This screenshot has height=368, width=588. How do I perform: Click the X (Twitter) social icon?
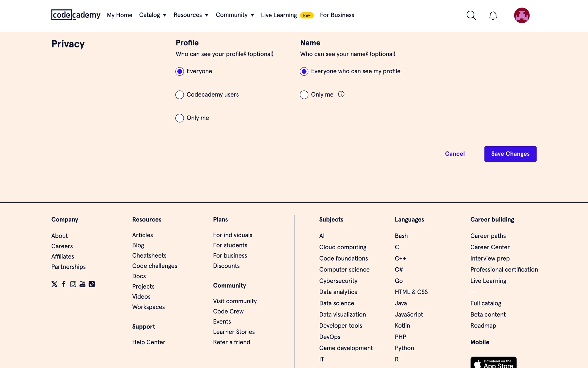(55, 284)
